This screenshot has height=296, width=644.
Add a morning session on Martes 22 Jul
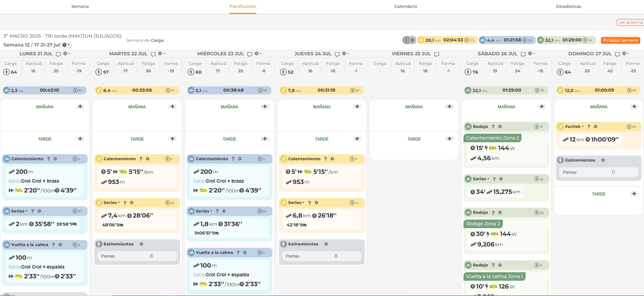pos(172,107)
